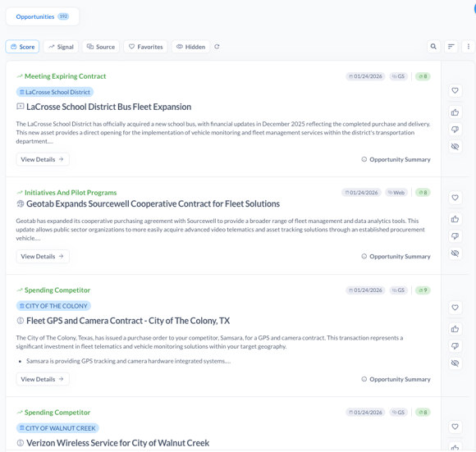Show only Favorites opportunities
The image size is (476, 452).
146,47
